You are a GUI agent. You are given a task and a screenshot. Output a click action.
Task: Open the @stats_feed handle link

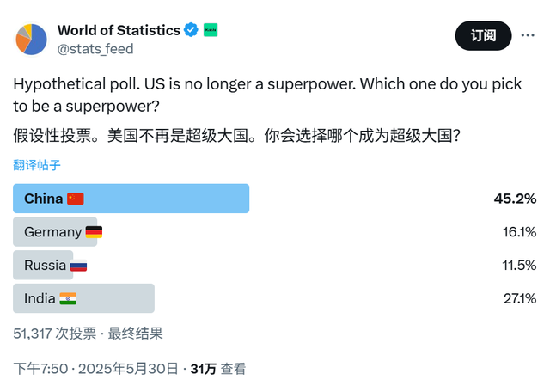tap(95, 49)
